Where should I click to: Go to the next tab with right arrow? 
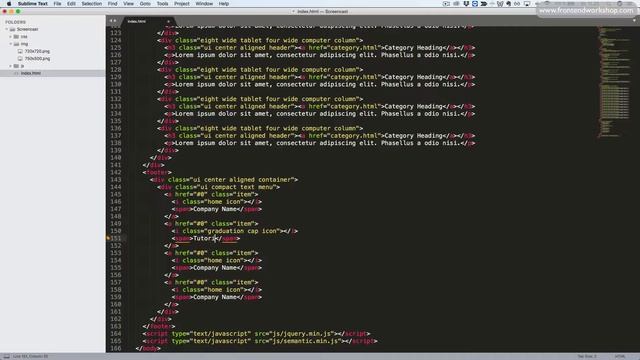coord(115,21)
